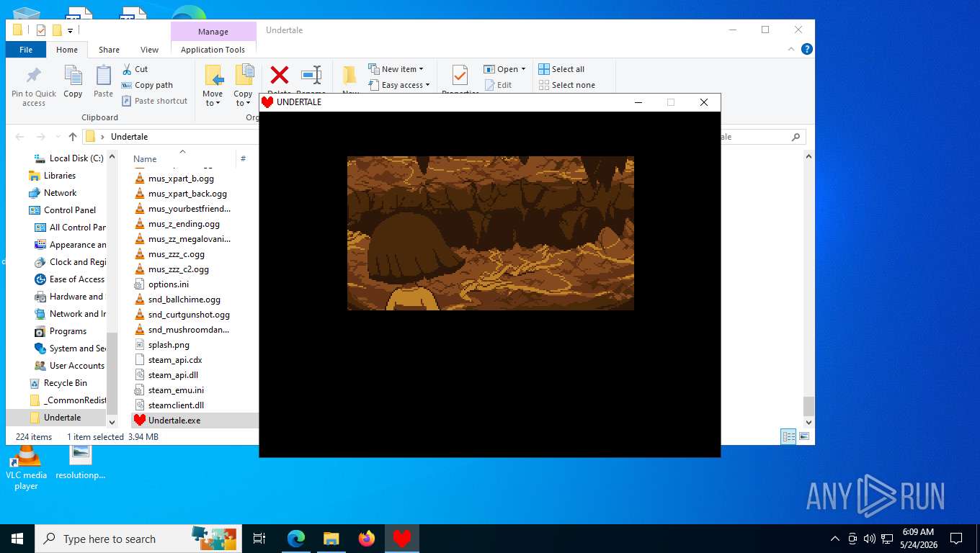980x553 pixels.
Task: Select the file mus_xpart_back.ogg
Action: (180, 194)
